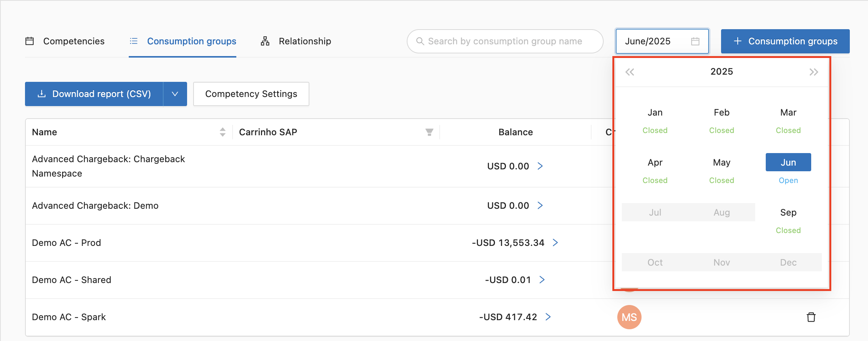
Task: Click the add Consumption groups button
Action: [785, 41]
